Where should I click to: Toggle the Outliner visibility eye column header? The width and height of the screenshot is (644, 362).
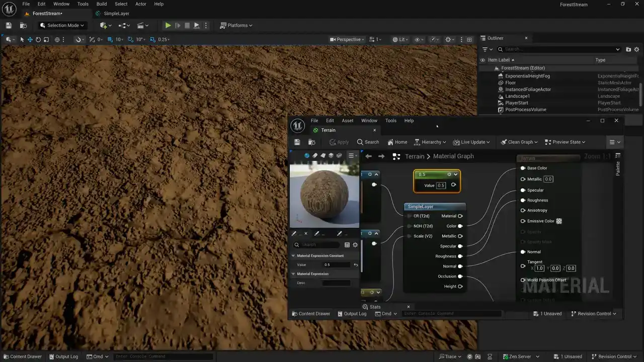point(483,60)
